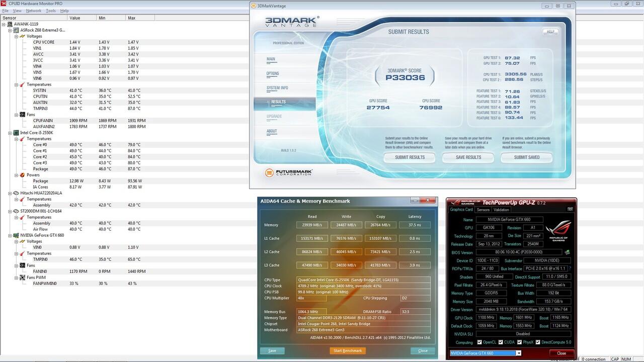Click the GPU-Z Name field NVIDIA GeForce GTX 660
644x362 pixels.
(x=510, y=220)
